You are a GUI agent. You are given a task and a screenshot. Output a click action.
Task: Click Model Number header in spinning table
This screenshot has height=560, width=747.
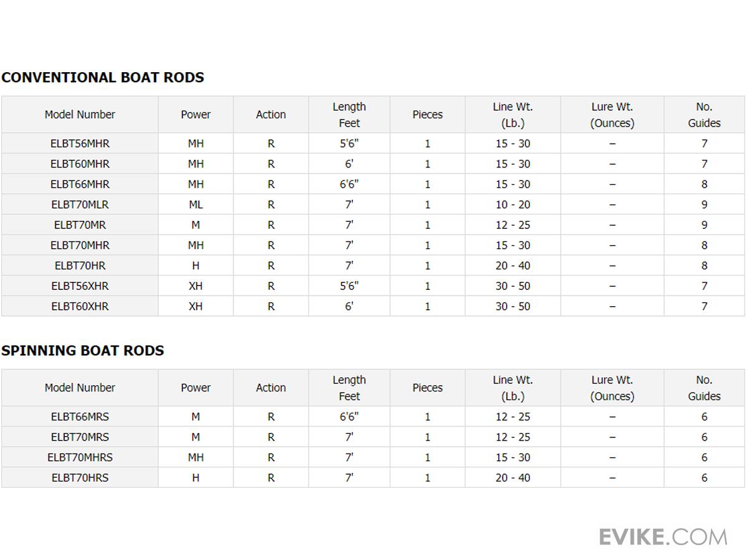point(80,388)
